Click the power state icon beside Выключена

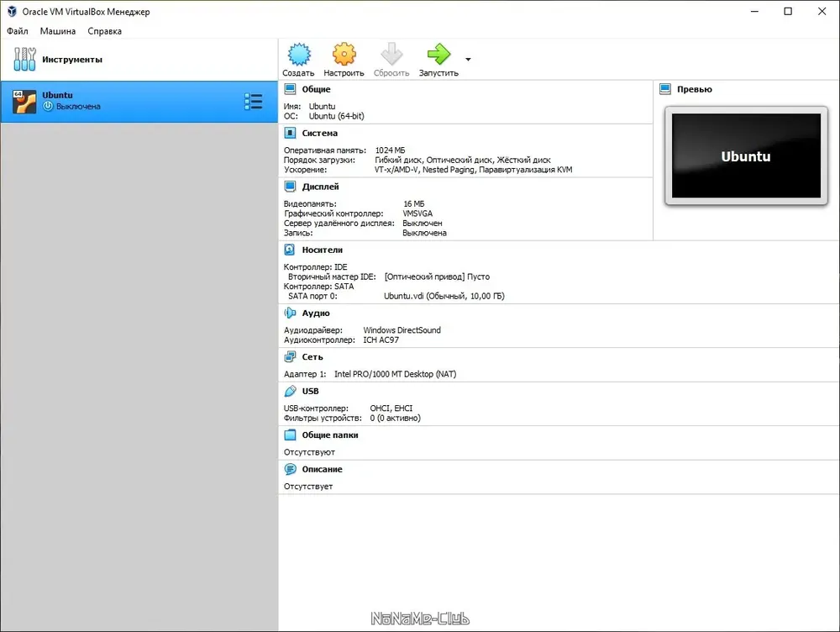[x=48, y=106]
